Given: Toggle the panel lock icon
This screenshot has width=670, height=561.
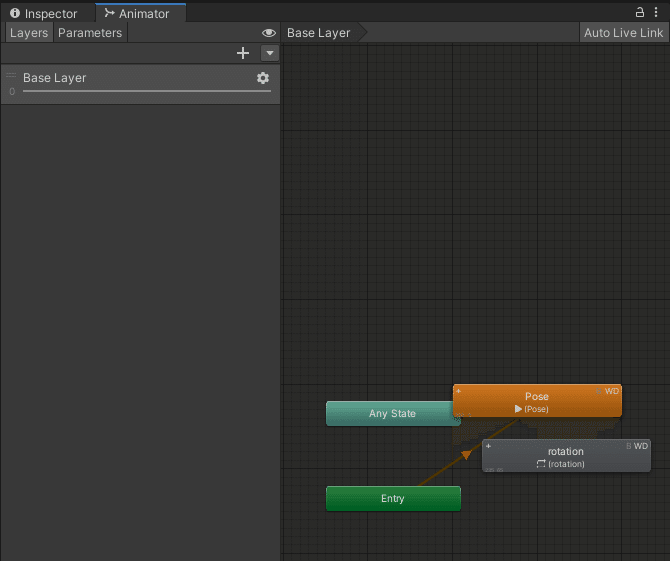Looking at the screenshot, I should pyautogui.click(x=640, y=12).
